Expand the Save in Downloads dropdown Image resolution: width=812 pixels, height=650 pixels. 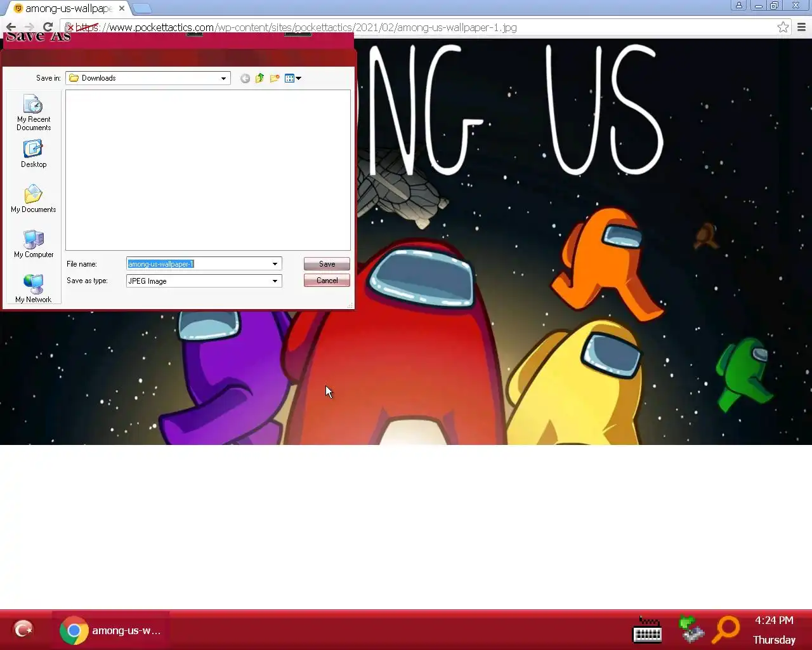223,78
